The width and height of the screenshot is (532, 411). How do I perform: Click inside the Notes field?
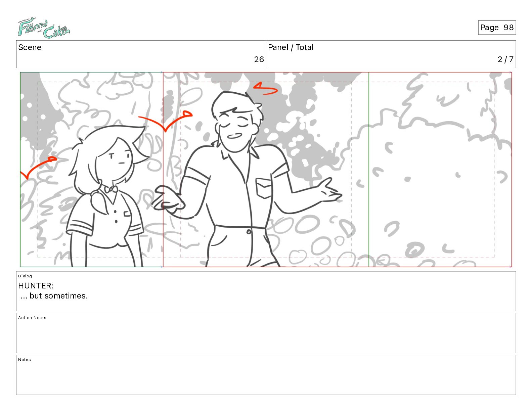(x=266, y=375)
